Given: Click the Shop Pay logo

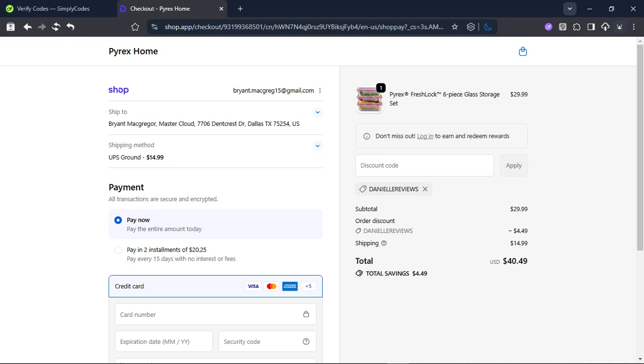Looking at the screenshot, I should [118, 90].
